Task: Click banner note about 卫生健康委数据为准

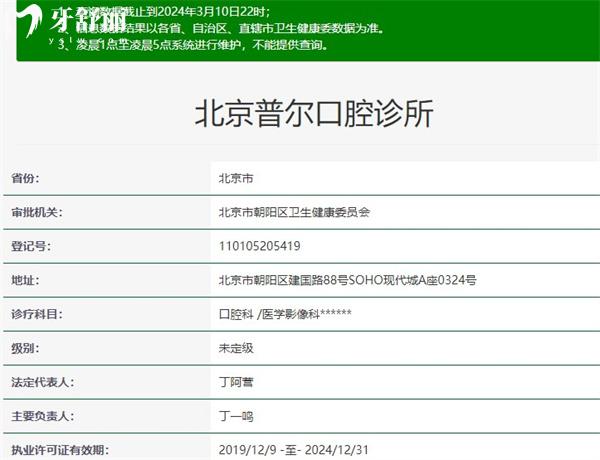Action: [221, 28]
